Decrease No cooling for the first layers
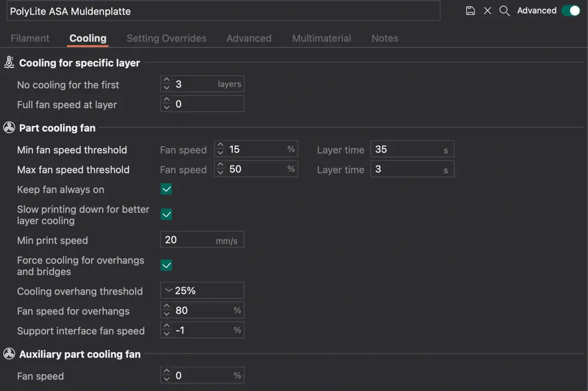 tap(166, 88)
